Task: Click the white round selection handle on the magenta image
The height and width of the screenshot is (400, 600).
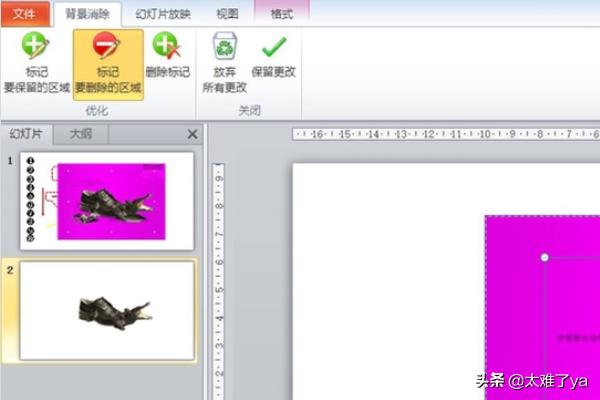Action: [545, 257]
